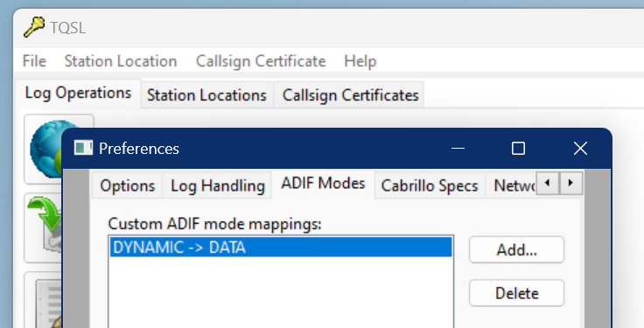644x328 pixels.
Task: Open the Log Handling tab
Action: [x=218, y=186]
